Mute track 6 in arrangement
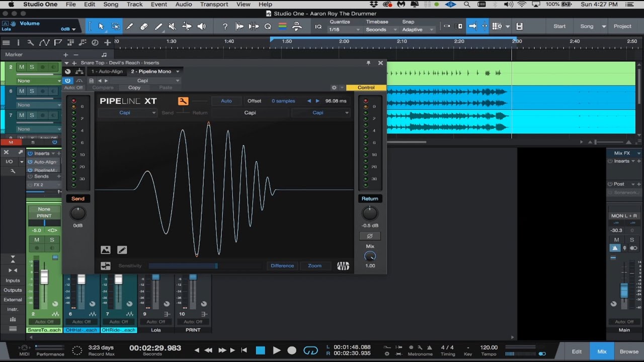This screenshot has height=362, width=644. coord(21,91)
